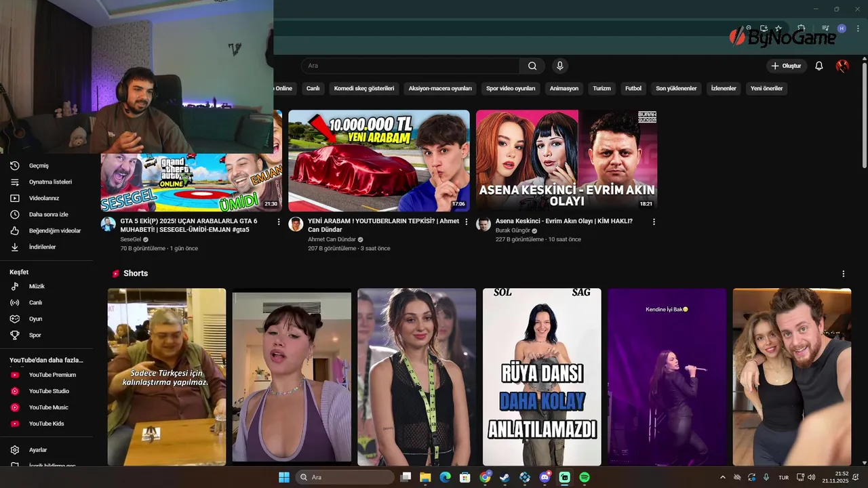The width and height of the screenshot is (868, 488).
Task: Show hidden system tray icons
Action: pos(722,477)
